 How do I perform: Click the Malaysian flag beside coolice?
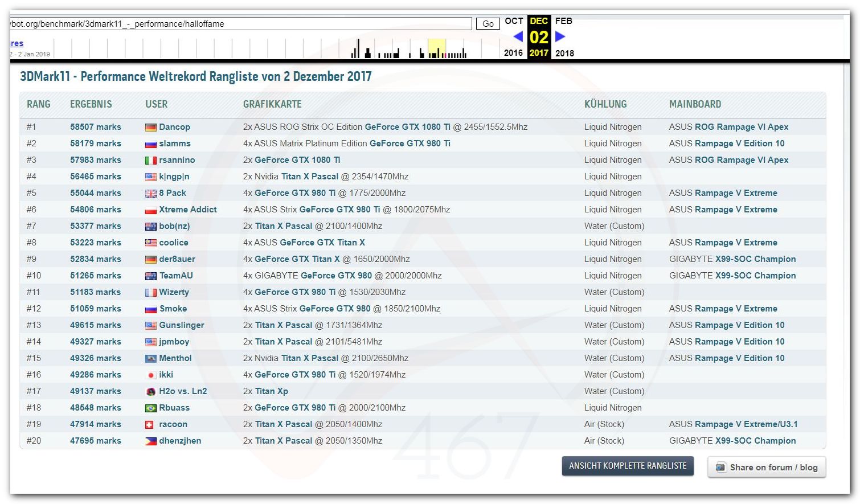(150, 243)
